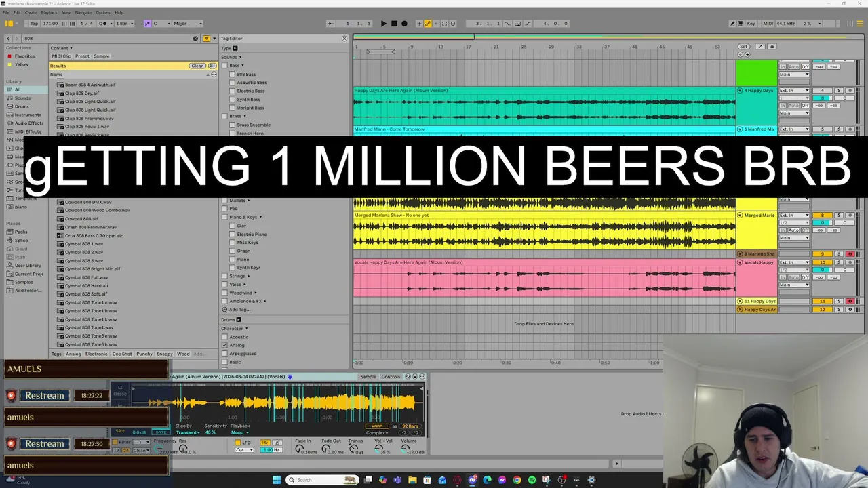This screenshot has height=488, width=868.
Task: Click the Windows Start button
Action: tap(277, 480)
